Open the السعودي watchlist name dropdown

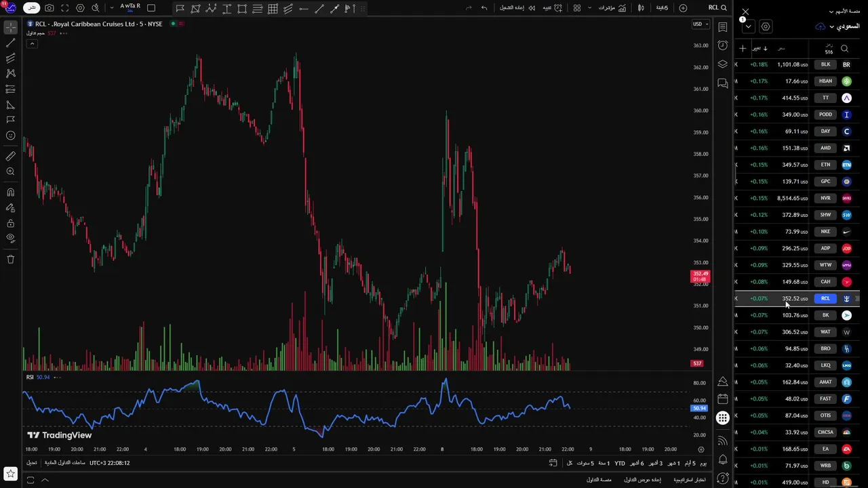(845, 26)
